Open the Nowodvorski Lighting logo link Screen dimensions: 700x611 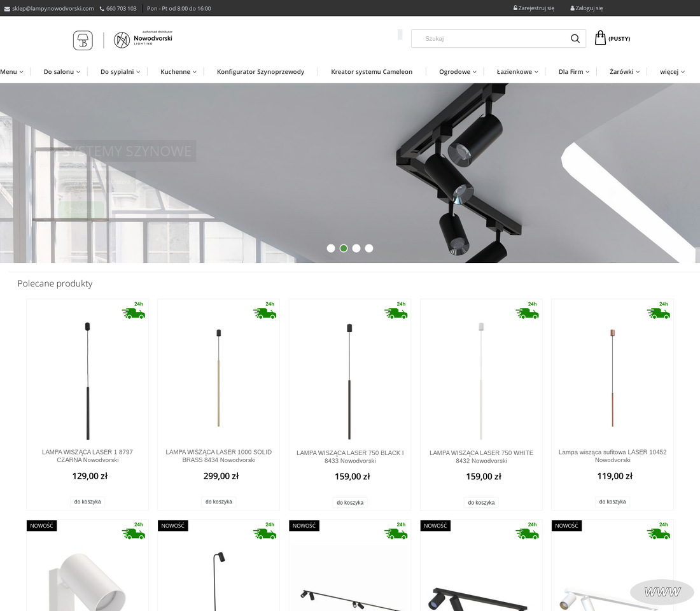point(143,39)
